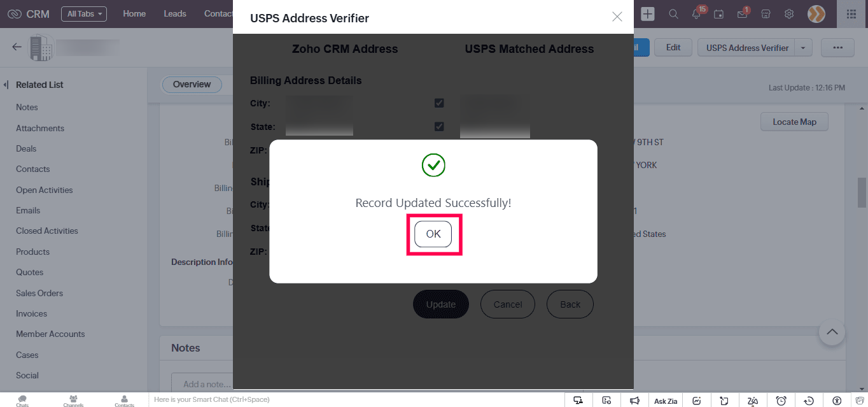868x407 pixels.
Task: Open the calendar icon in top bar
Action: click(x=718, y=14)
